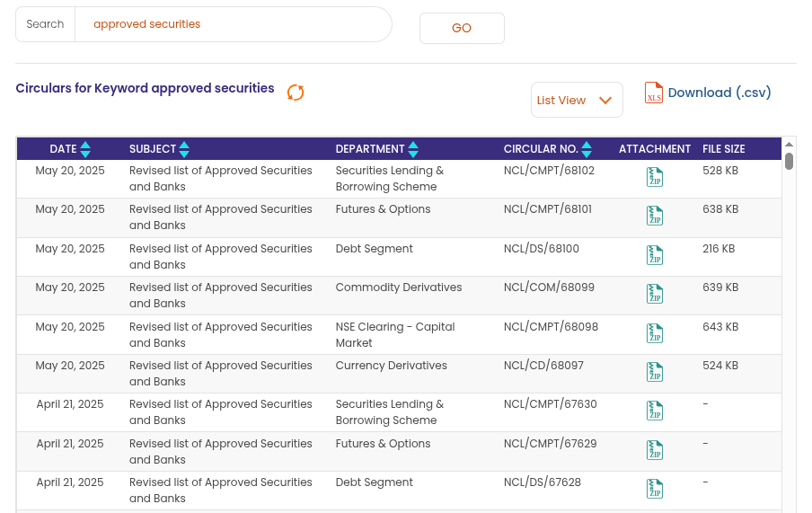Screen dimensions: 812x513
Task: Click the DATE column header label
Action: click(x=63, y=149)
